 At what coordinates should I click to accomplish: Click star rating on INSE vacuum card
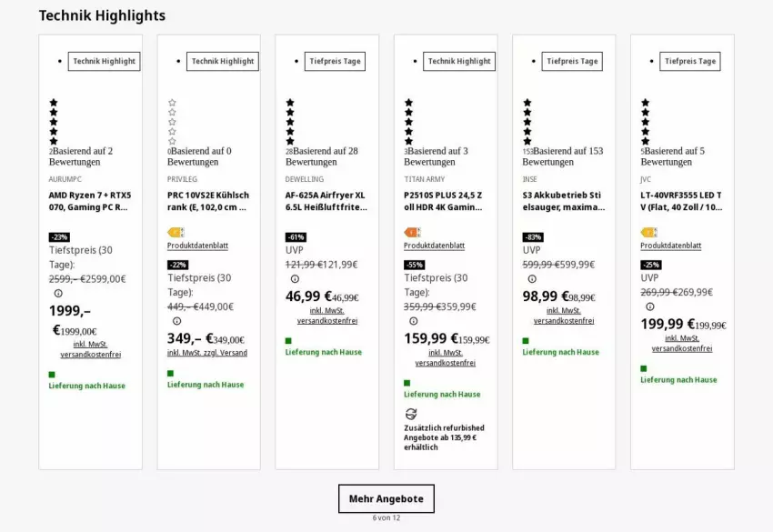[x=527, y=122]
